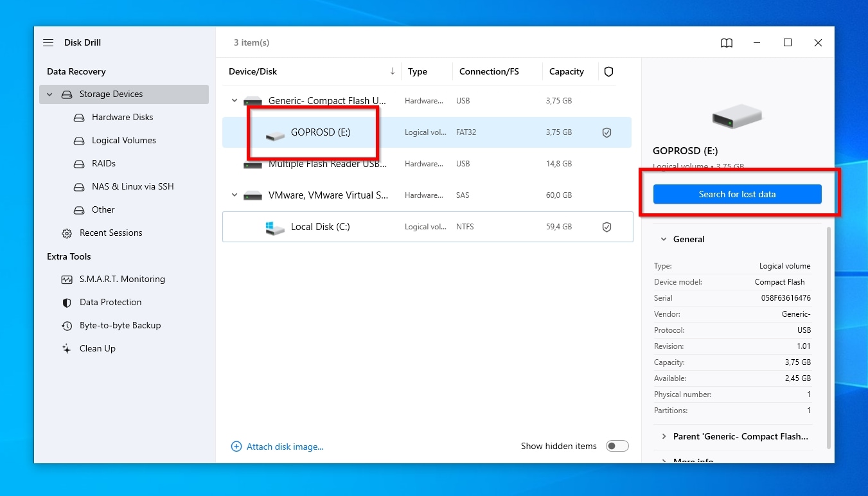Screen dimensions: 868x496
Task: Click the Hardware Disks drive icon
Action: click(x=79, y=118)
